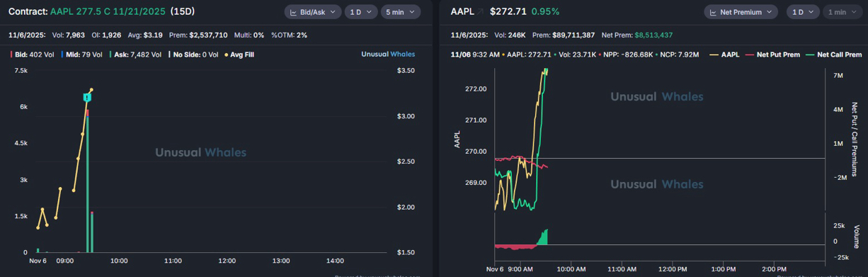Open the contract chart 1 D range dropdown
This screenshot has width=868, height=277.
pyautogui.click(x=361, y=12)
